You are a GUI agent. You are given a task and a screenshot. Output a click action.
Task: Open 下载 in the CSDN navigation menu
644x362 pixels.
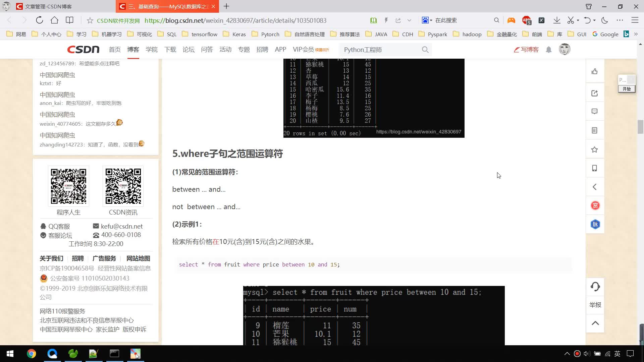170,50
